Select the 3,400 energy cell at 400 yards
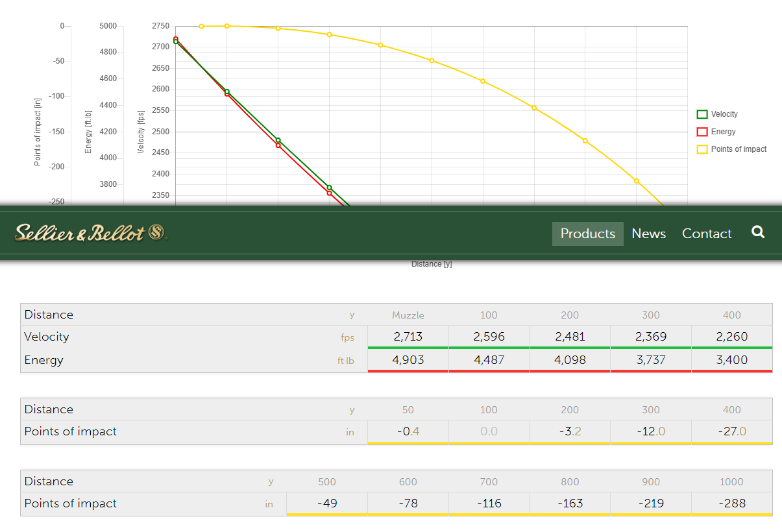This screenshot has height=532, width=782. tap(732, 360)
